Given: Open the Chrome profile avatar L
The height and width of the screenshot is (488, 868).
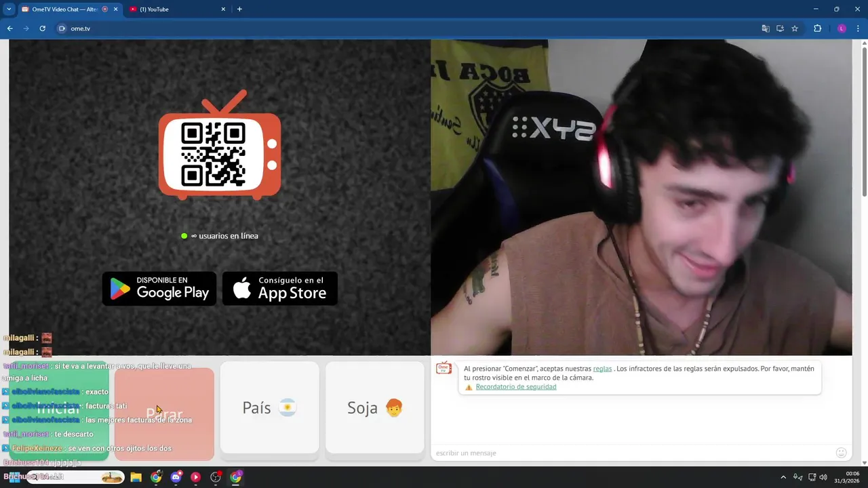Looking at the screenshot, I should coord(842,28).
